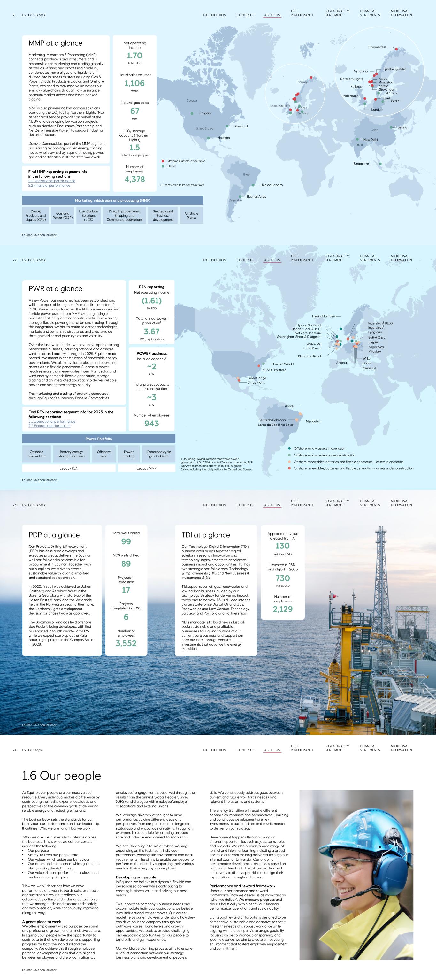Open 2.2 Financial performance link in REN section
The image size is (436, 980).
tap(49, 426)
